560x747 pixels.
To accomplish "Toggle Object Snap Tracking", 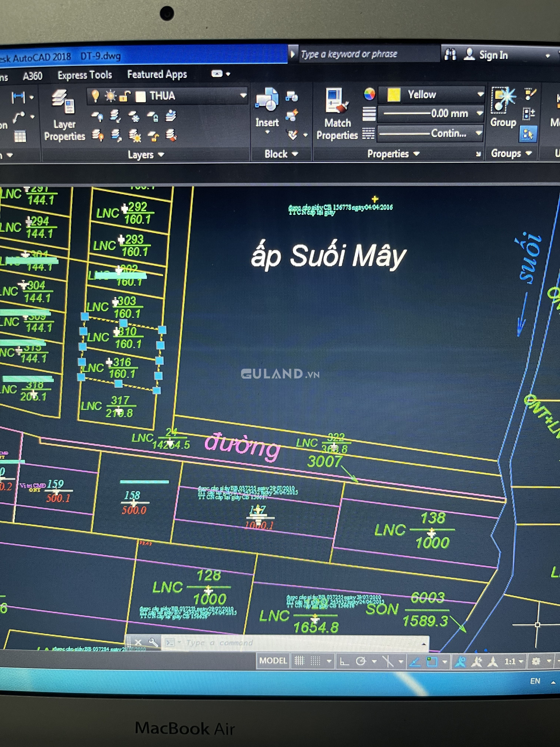I will [415, 661].
